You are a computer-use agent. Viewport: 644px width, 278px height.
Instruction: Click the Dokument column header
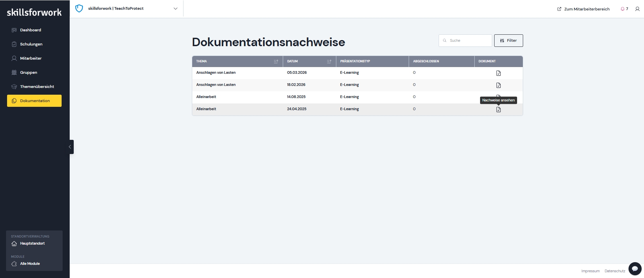click(x=487, y=61)
